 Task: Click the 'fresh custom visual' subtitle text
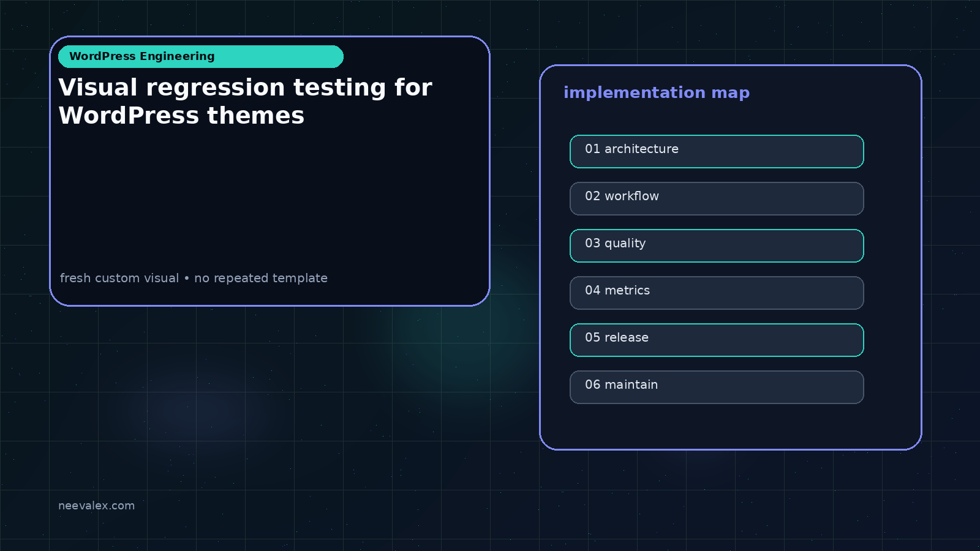(194, 278)
